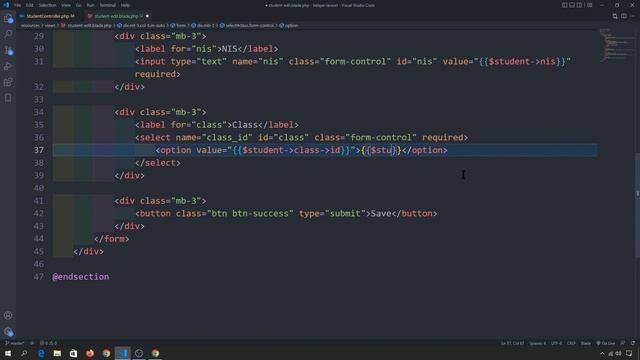Viewport: 640px width, 360px height.
Task: Open Firefox from taskbar
Action: click(x=90, y=353)
